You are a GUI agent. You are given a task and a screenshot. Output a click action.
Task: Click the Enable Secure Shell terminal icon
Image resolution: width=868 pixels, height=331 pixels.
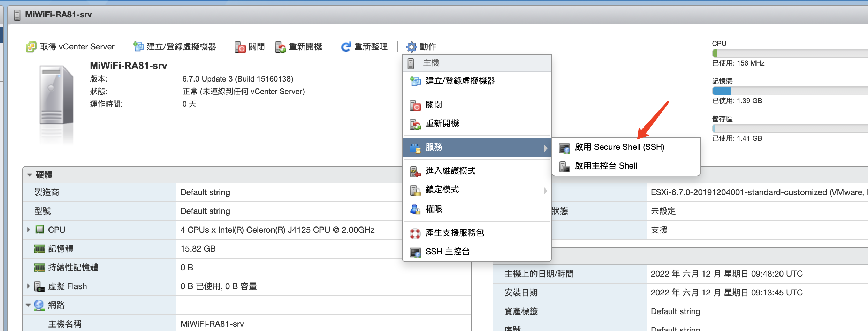[x=564, y=148]
